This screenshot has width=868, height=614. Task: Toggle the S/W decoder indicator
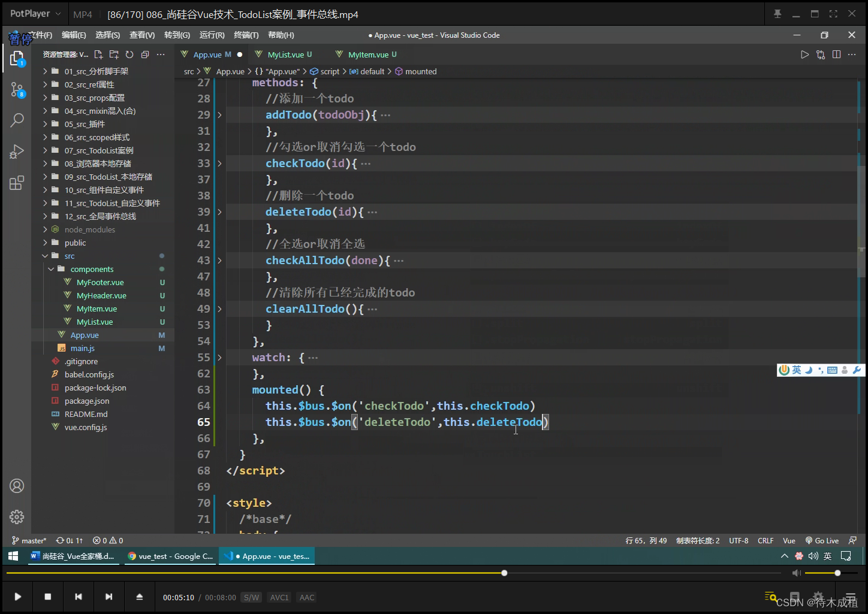point(251,597)
